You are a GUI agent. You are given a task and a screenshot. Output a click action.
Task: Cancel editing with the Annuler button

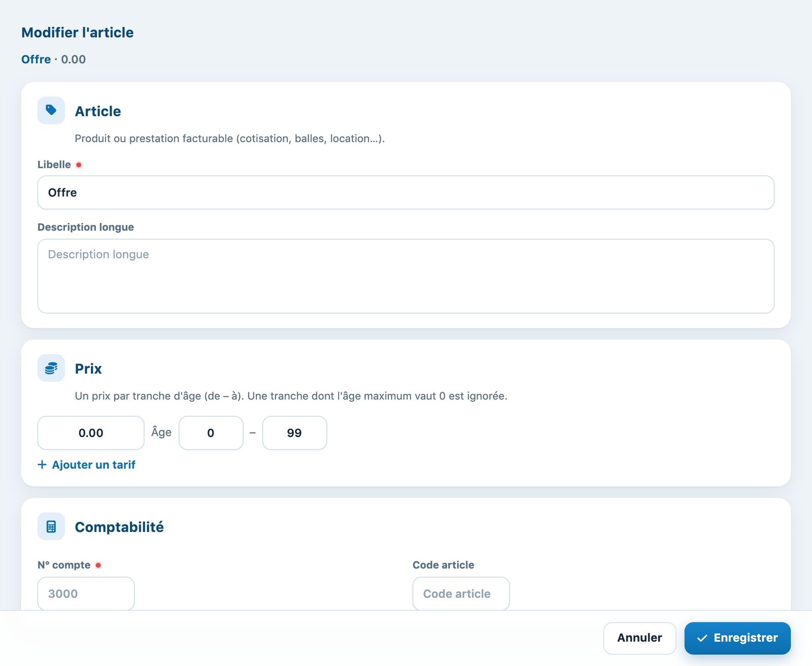[639, 638]
